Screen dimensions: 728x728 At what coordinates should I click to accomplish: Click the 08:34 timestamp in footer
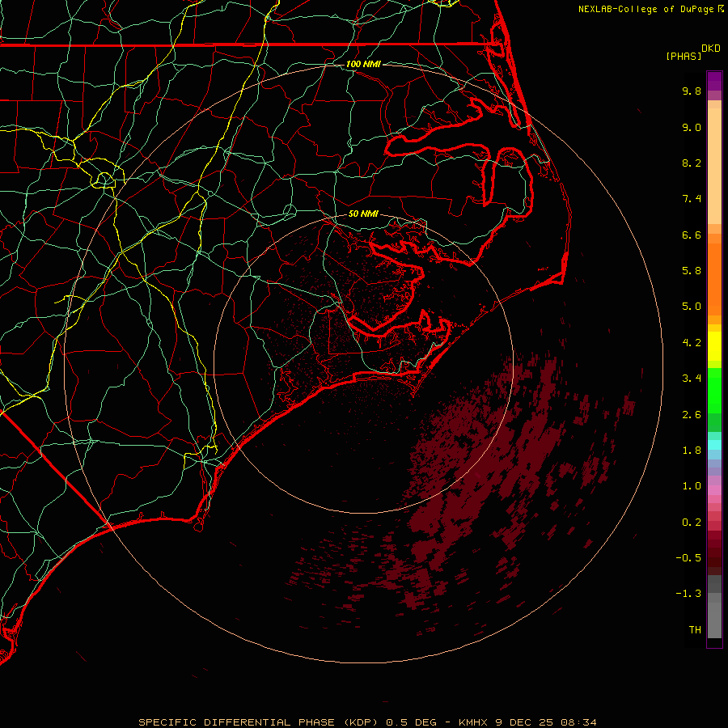point(578,722)
